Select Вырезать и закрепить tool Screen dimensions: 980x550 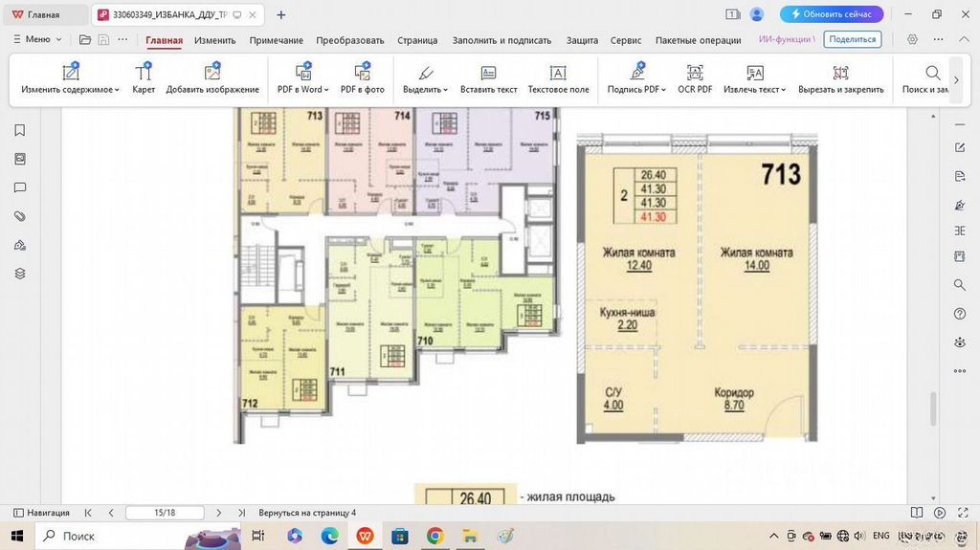(x=840, y=78)
